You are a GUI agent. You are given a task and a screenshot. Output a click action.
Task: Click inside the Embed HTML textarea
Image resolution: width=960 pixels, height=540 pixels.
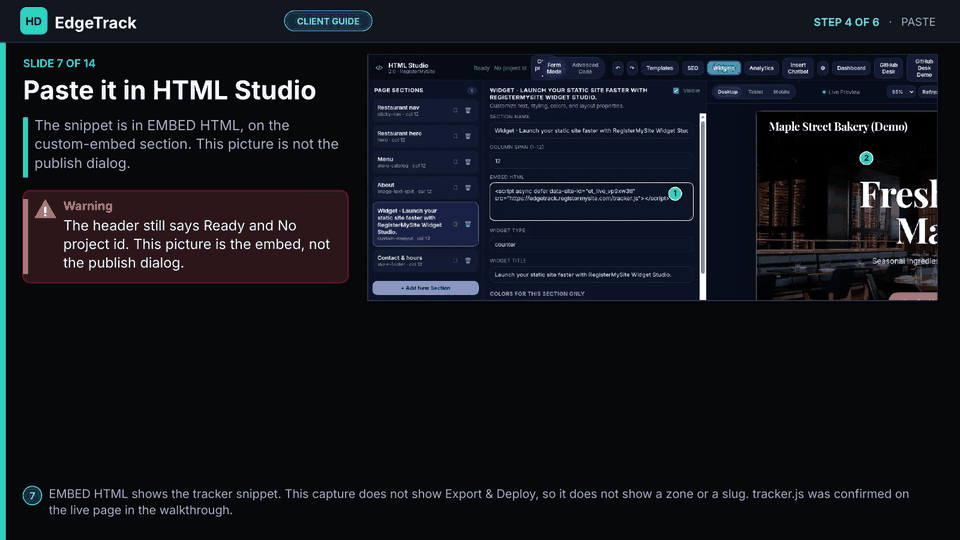click(591, 201)
